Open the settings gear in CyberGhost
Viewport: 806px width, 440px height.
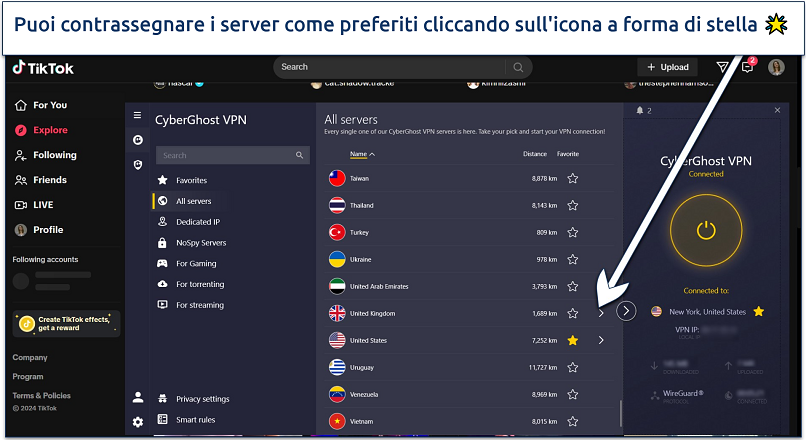(138, 422)
